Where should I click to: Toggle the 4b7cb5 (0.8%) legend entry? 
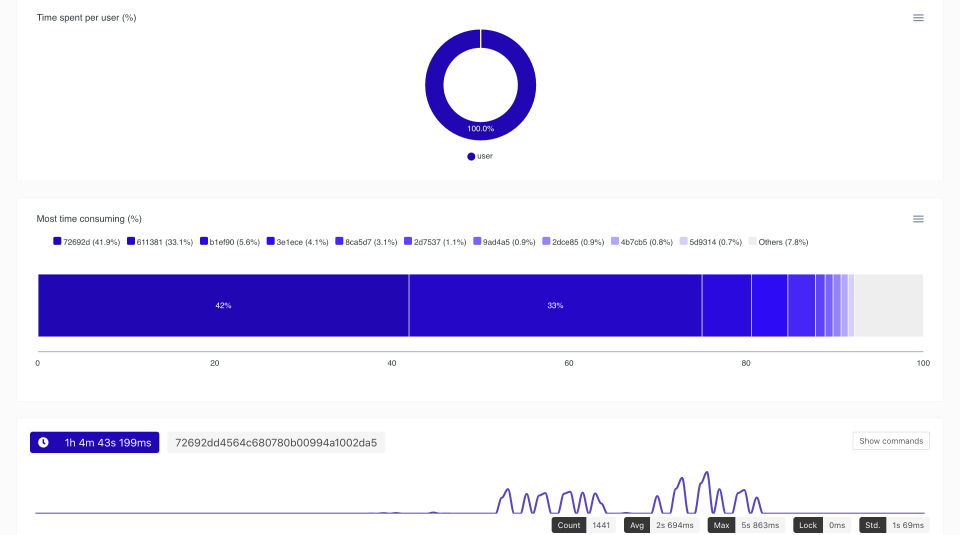(x=642, y=242)
